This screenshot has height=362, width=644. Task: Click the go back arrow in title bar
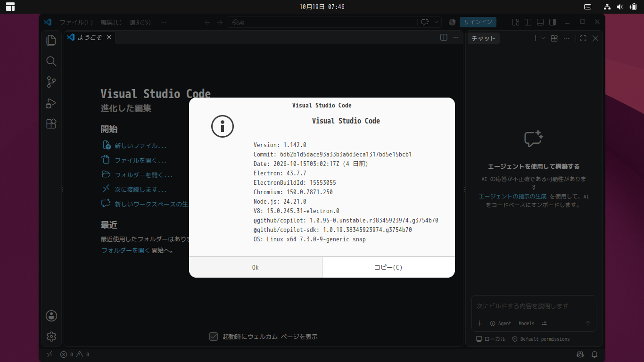click(207, 22)
